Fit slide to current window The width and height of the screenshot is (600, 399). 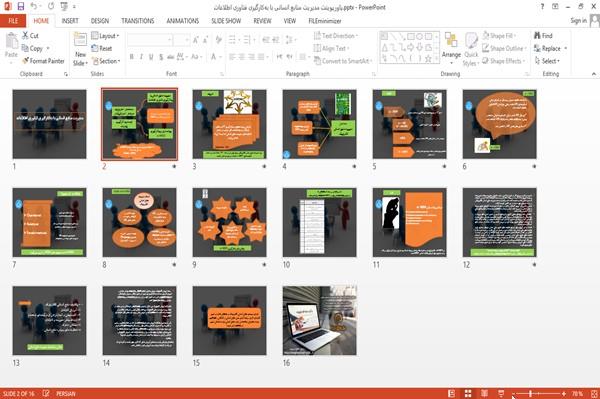594,393
